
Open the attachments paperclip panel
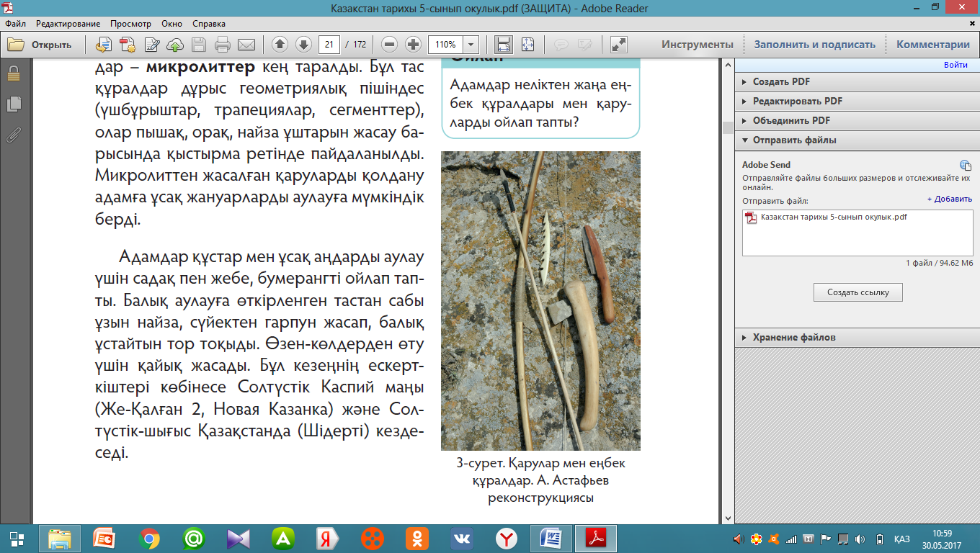[13, 135]
